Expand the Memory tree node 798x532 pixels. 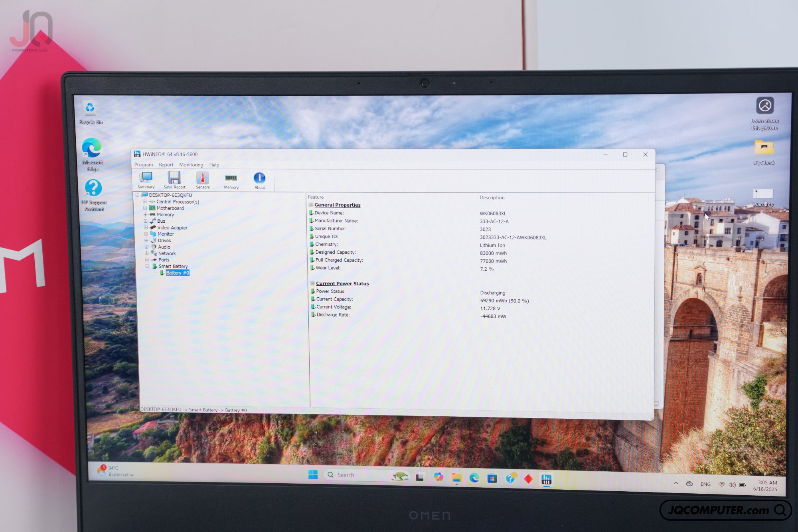pyautogui.click(x=145, y=214)
